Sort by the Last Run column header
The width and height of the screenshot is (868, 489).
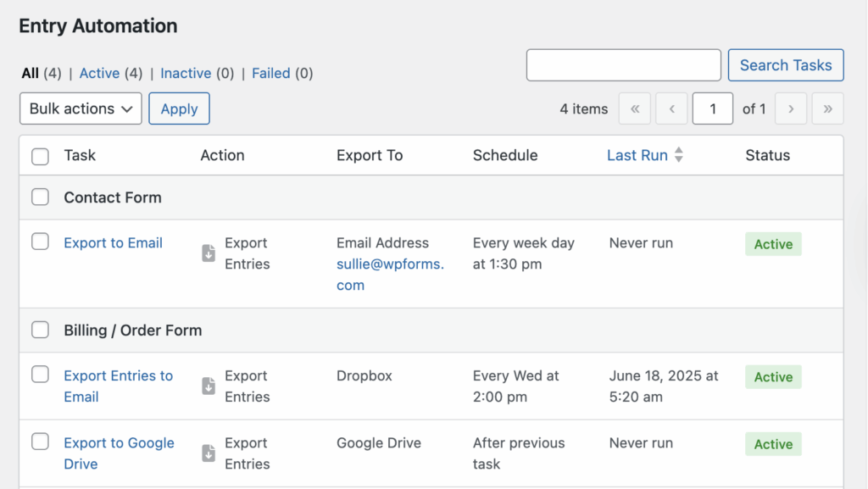(x=637, y=155)
